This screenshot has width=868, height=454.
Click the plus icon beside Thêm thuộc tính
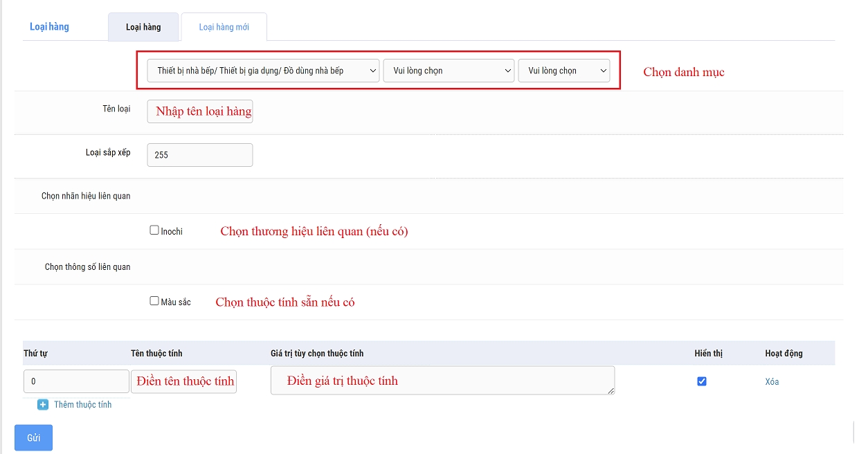click(43, 405)
